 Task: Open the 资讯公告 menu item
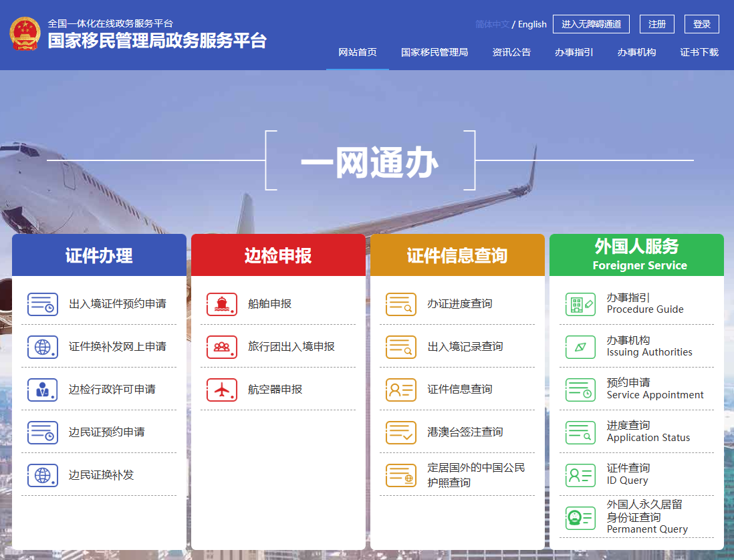tap(511, 52)
